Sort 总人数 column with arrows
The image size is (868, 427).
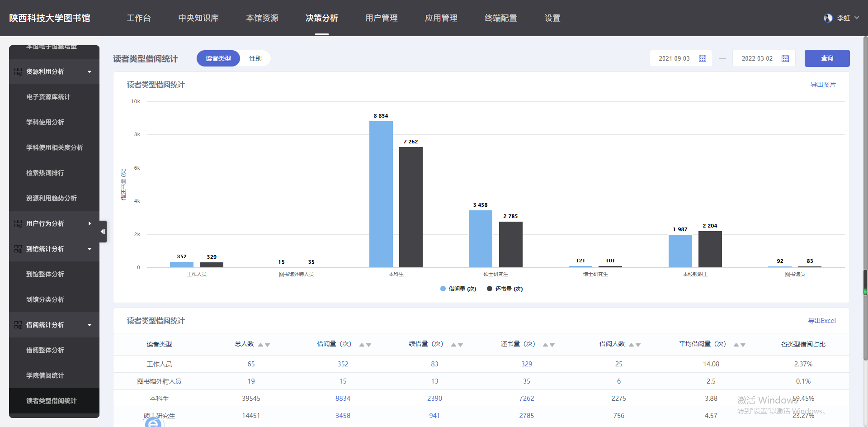point(264,345)
